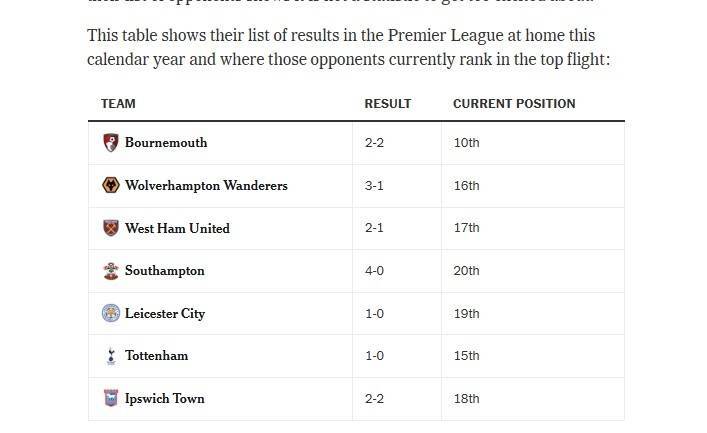Click the West Ham United crest
The height and width of the screenshot is (433, 707).
click(x=111, y=228)
